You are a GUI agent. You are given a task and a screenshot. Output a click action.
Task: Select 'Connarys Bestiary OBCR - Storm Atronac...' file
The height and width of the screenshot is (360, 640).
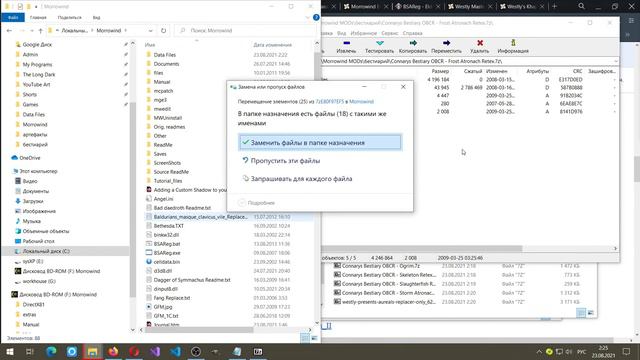[384, 293]
